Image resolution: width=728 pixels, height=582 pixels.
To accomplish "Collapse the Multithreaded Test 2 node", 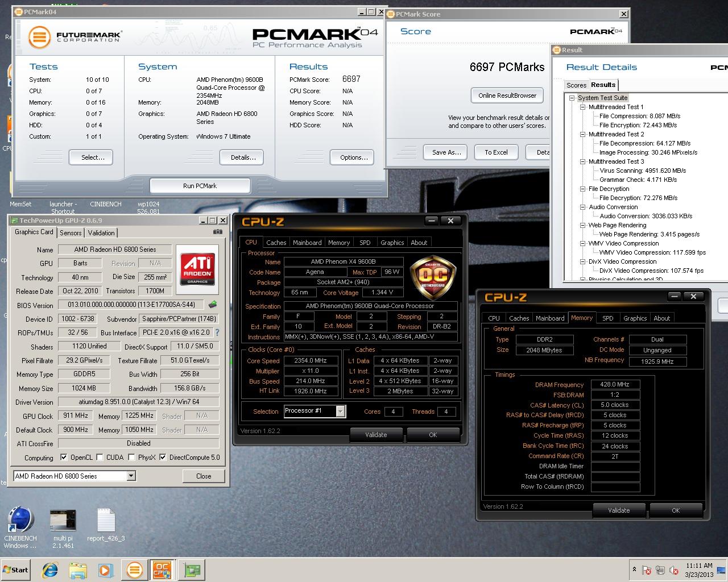I will click(583, 134).
